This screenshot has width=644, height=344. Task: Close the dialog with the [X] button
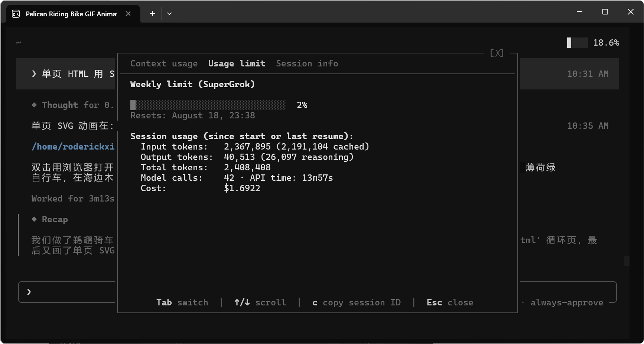(x=497, y=53)
